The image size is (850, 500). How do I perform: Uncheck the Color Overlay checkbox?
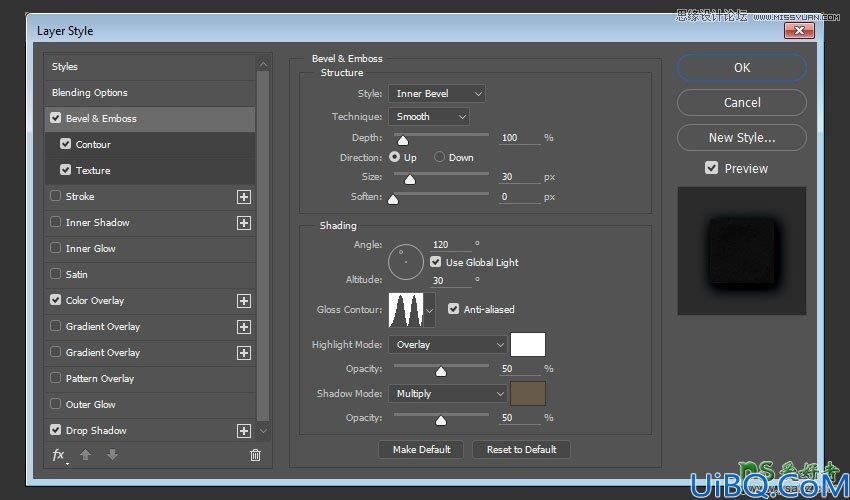click(x=55, y=299)
